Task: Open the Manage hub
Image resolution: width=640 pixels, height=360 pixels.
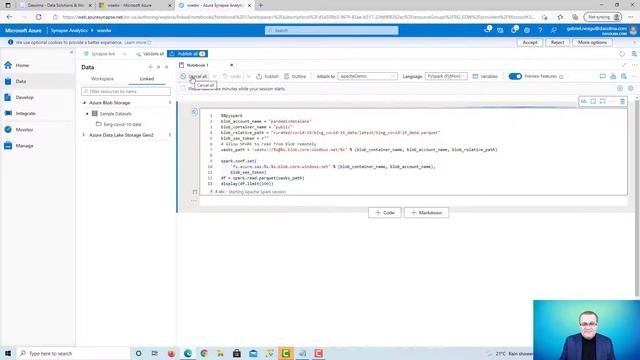Action: pyautogui.click(x=19, y=146)
